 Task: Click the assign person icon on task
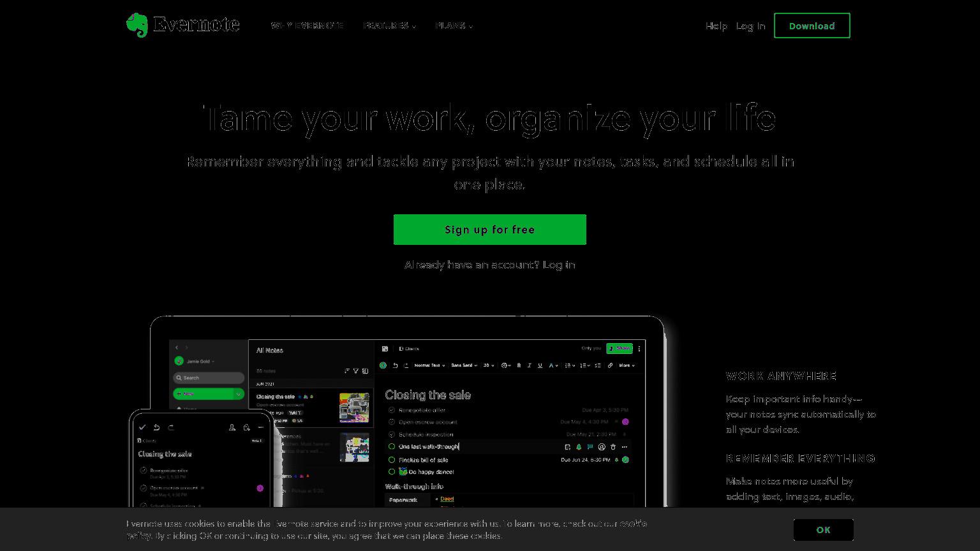(602, 447)
